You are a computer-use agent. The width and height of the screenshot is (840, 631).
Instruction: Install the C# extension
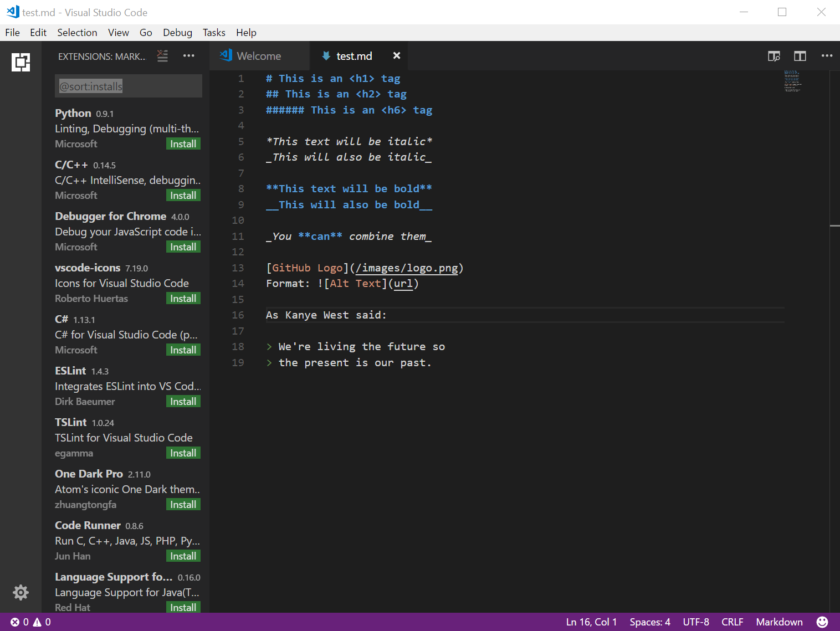[x=183, y=350]
